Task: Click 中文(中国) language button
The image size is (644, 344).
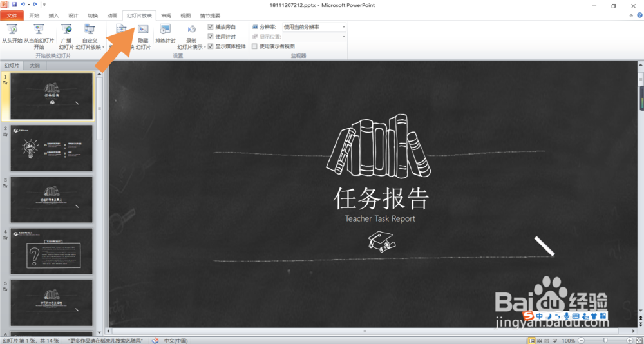Action: tap(176, 341)
